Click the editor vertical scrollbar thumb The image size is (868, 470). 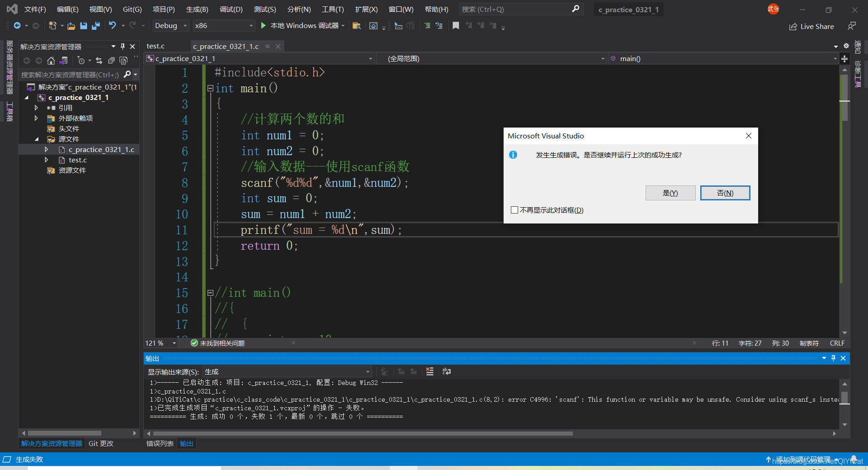[x=844, y=97]
